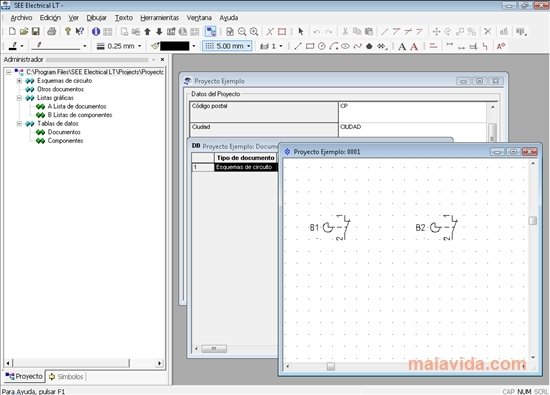This screenshot has height=395, width=550.
Task: Click the black color swatch
Action: click(x=175, y=46)
